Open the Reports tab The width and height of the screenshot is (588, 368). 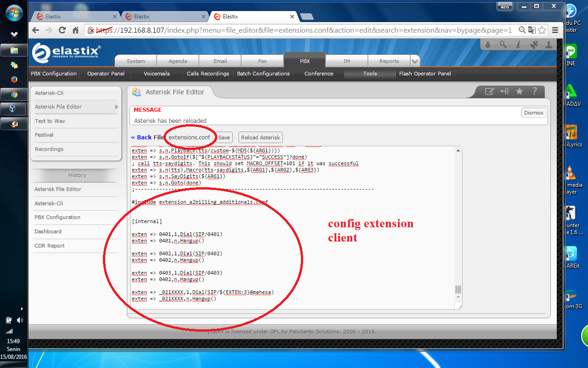tap(389, 61)
